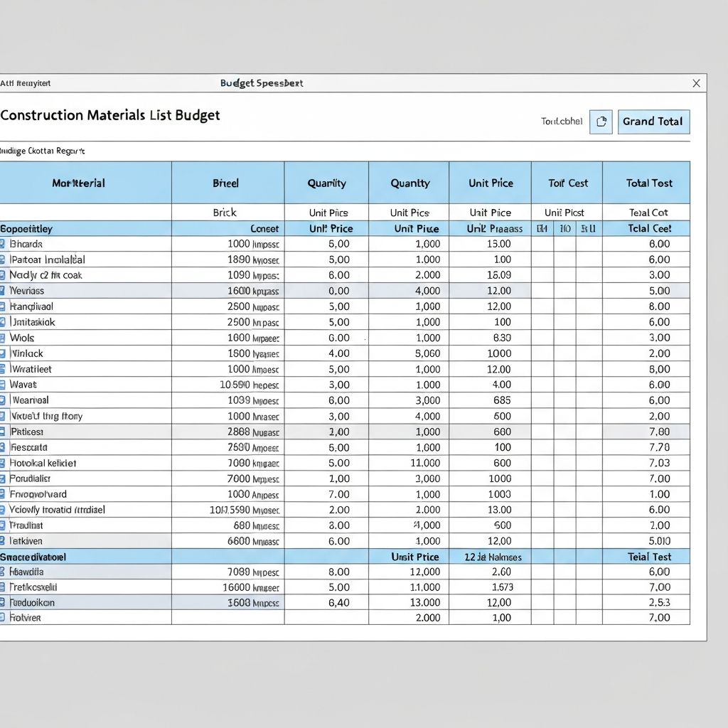Collapse the Eopoetittley group header row
This screenshot has width=728, height=728.
(x=27, y=229)
